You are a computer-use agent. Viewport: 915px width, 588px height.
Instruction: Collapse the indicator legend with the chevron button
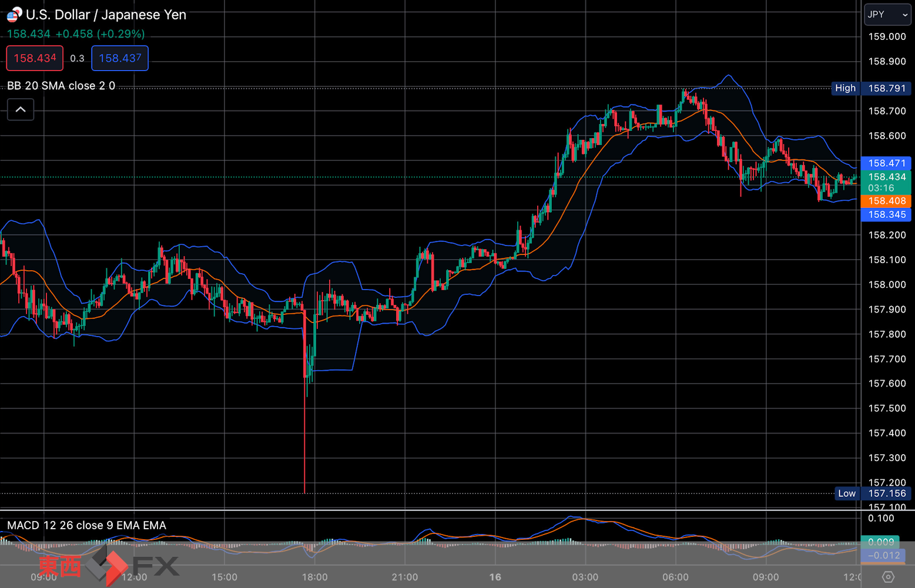[x=21, y=110]
